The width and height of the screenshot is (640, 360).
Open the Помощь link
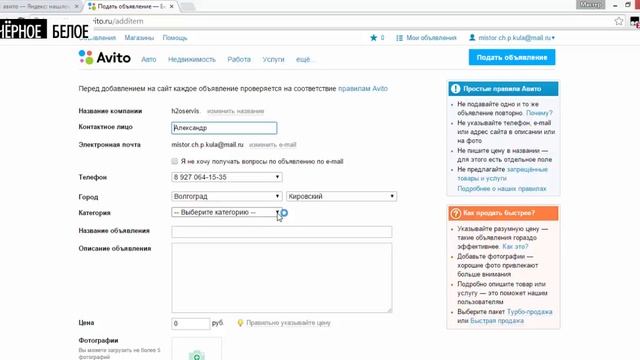175,38
